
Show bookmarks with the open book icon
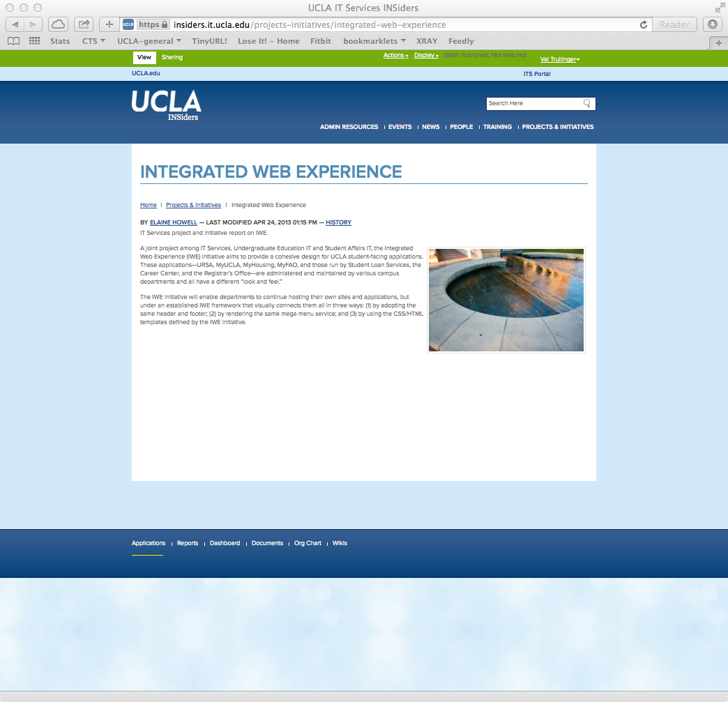13,41
